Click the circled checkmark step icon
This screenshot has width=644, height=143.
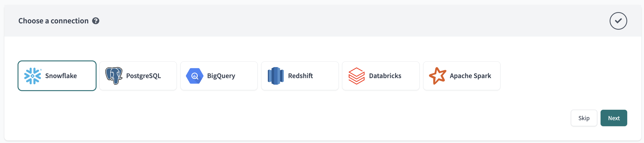(618, 21)
